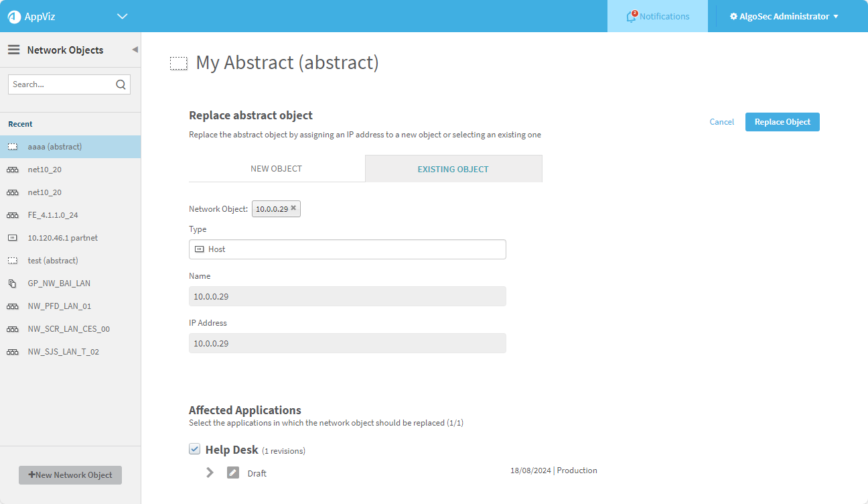Click the hamburger menu icon beside Network Objects
This screenshot has width=868, height=504.
13,50
